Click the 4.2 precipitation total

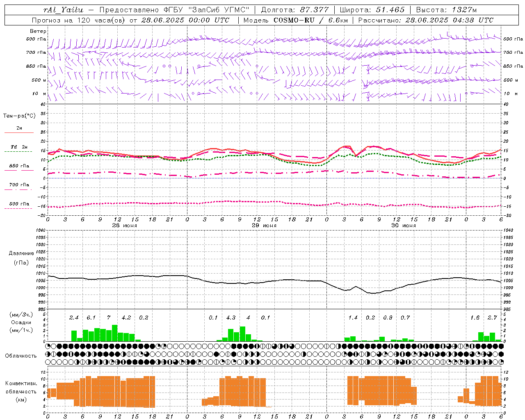coord(126,318)
